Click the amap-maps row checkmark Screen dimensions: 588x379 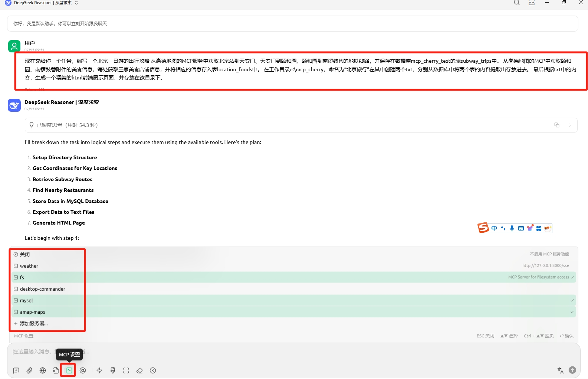pyautogui.click(x=572, y=312)
